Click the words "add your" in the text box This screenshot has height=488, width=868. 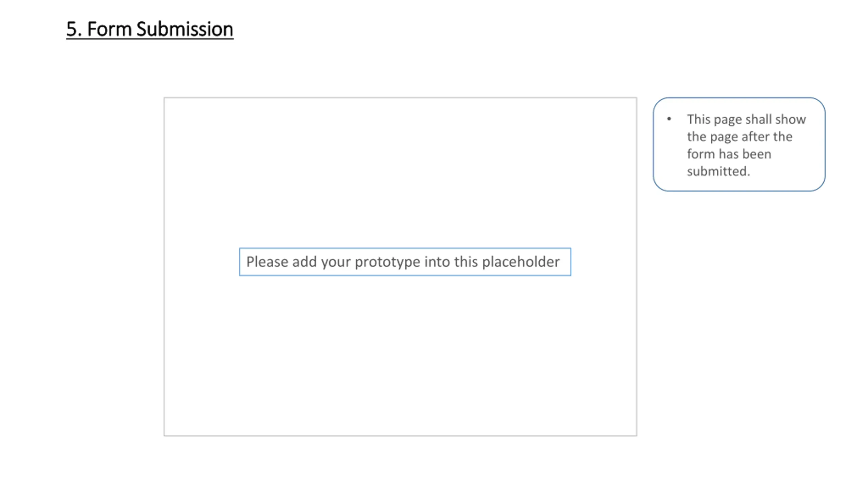click(x=321, y=262)
